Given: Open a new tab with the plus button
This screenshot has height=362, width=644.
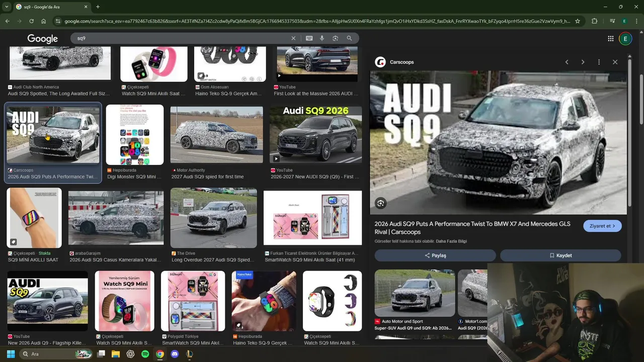Looking at the screenshot, I should pos(98,7).
